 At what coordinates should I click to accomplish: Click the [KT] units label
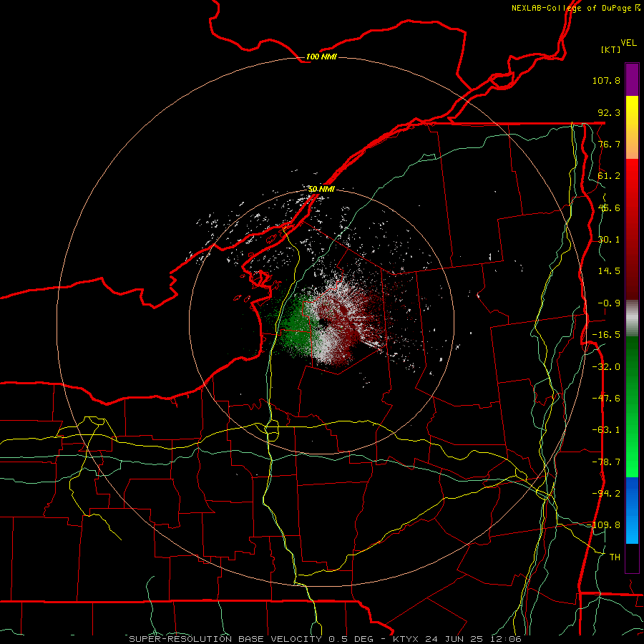coord(611,49)
